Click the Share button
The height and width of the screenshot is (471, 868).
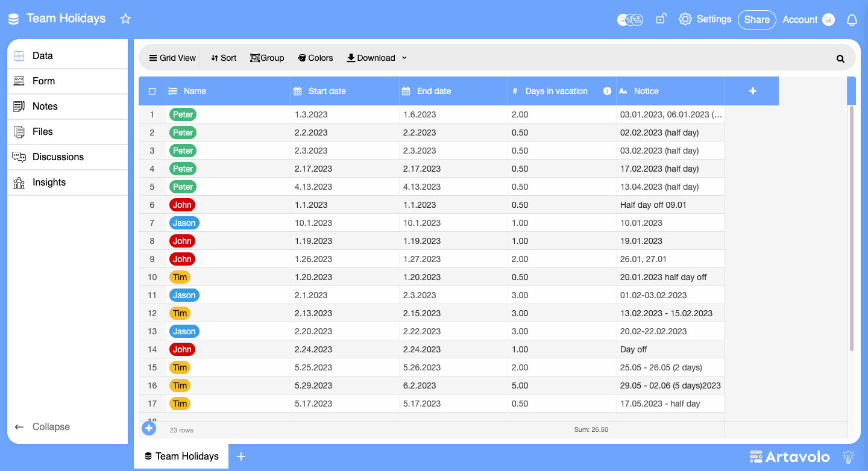pyautogui.click(x=756, y=19)
